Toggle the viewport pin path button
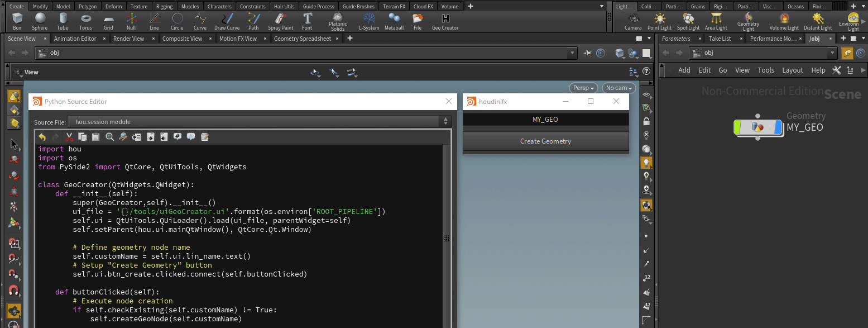 coord(588,53)
